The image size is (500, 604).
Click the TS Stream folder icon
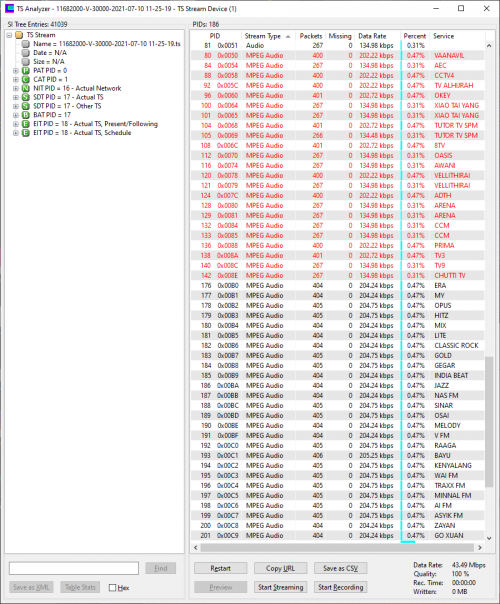click(19, 35)
